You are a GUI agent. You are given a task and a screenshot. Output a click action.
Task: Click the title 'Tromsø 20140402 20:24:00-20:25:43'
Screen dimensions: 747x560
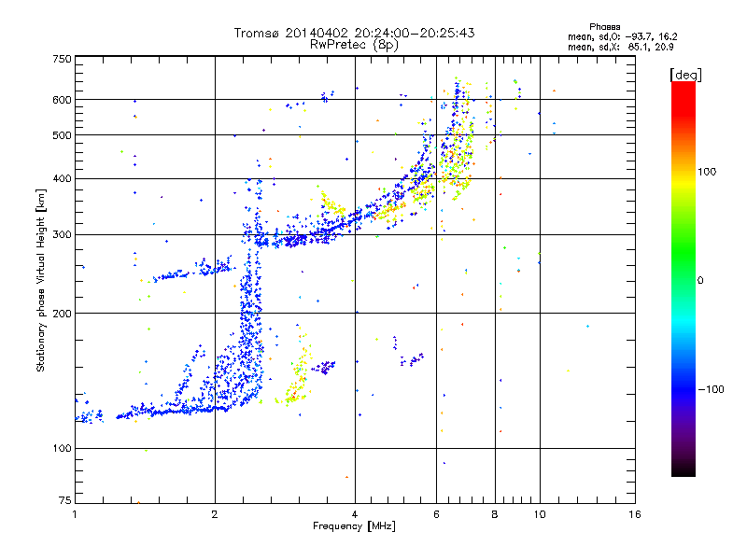(x=354, y=33)
